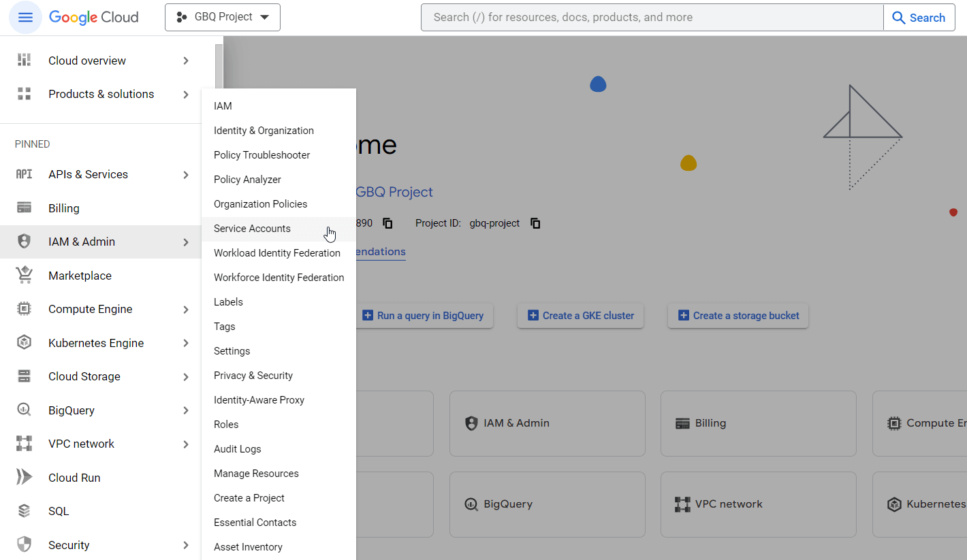Expand the Compute Engine submenu arrow
The width and height of the screenshot is (967, 560).
click(x=186, y=310)
